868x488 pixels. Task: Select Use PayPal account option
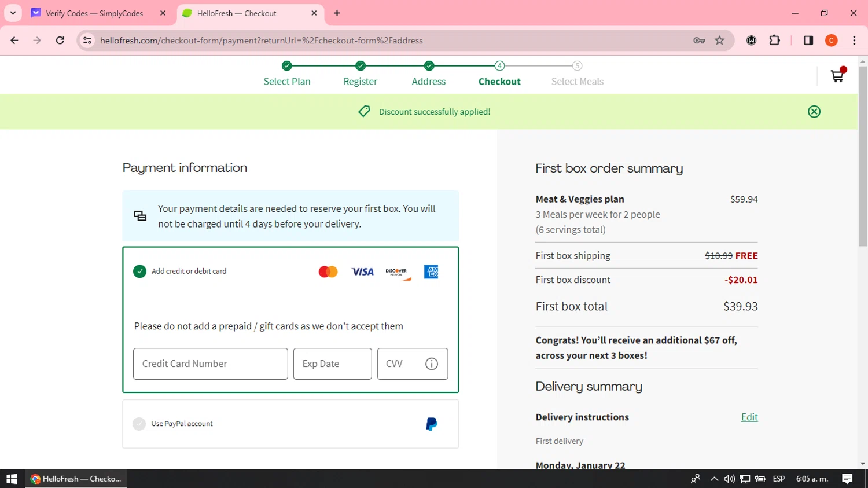pyautogui.click(x=139, y=424)
